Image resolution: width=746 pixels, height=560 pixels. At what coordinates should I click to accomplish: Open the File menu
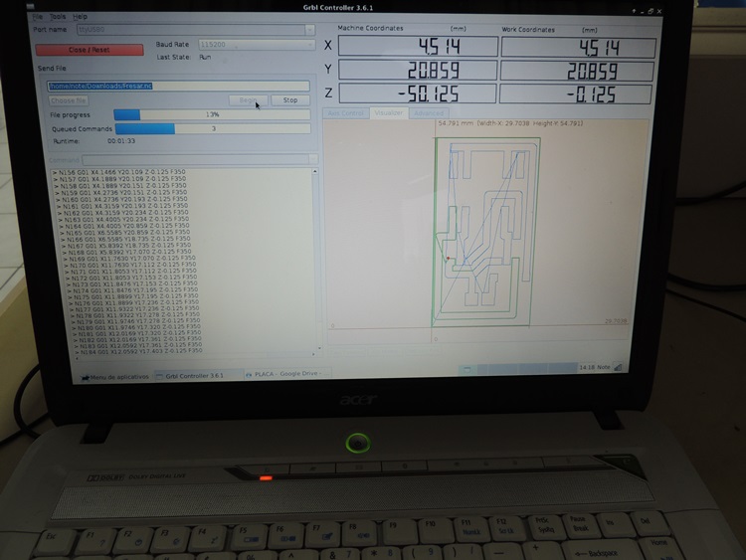(38, 17)
